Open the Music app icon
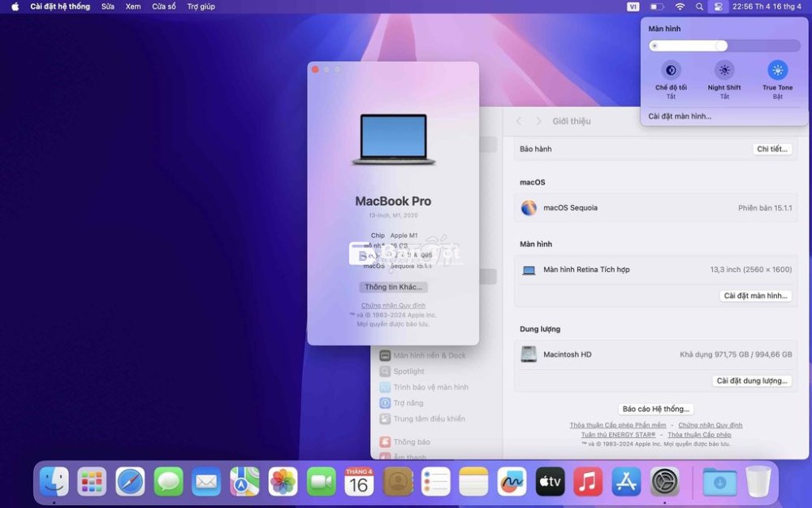The height and width of the screenshot is (508, 812). pyautogui.click(x=588, y=481)
